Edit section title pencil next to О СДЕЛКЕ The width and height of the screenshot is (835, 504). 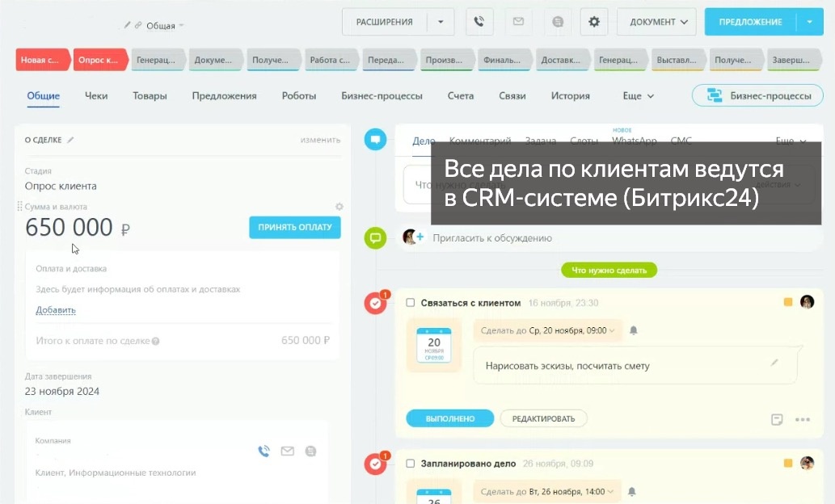point(70,140)
